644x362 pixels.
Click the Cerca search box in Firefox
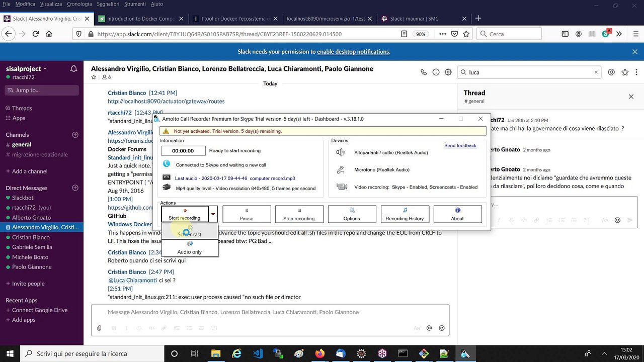click(x=509, y=34)
